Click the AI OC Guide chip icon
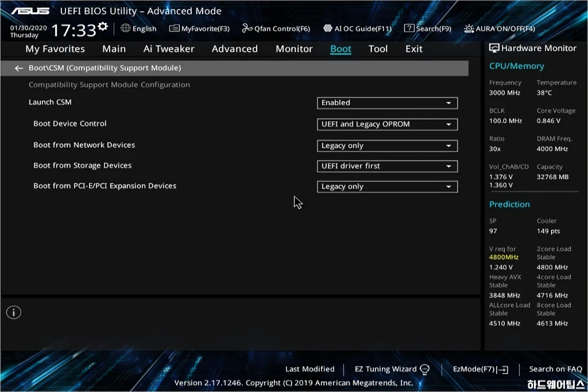Image resolution: width=588 pixels, height=392 pixels. pos(327,28)
